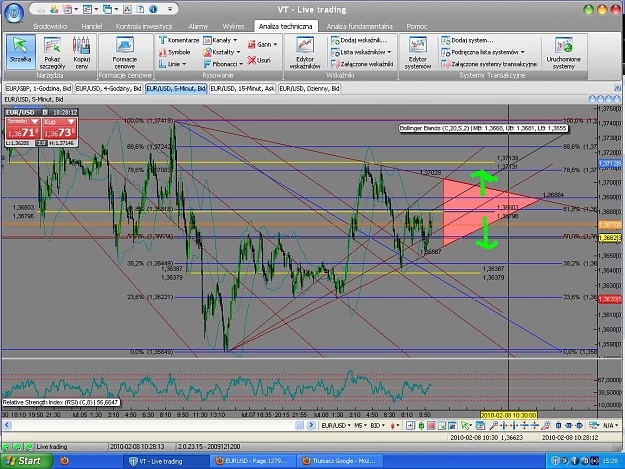Viewport: 625px width, 469px height.
Task: Open the EUR/USD symbol dropdown in bottom toolbar
Action: (x=336, y=426)
